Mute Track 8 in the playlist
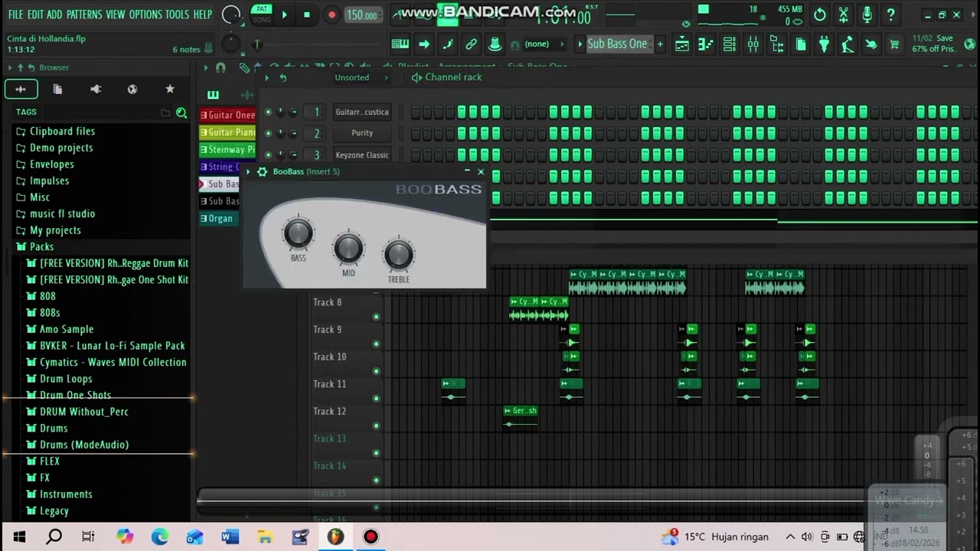 [x=376, y=316]
